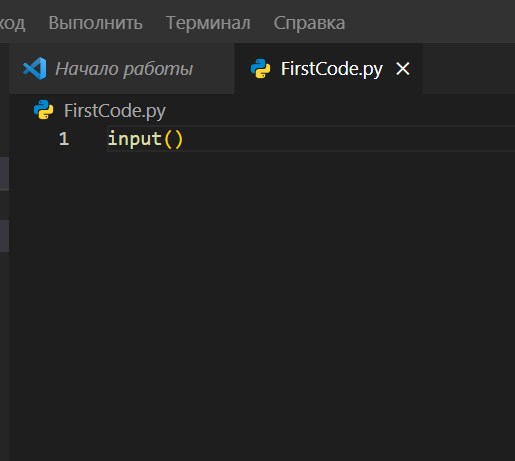Click empty editor area below line 1

[x=262, y=300]
